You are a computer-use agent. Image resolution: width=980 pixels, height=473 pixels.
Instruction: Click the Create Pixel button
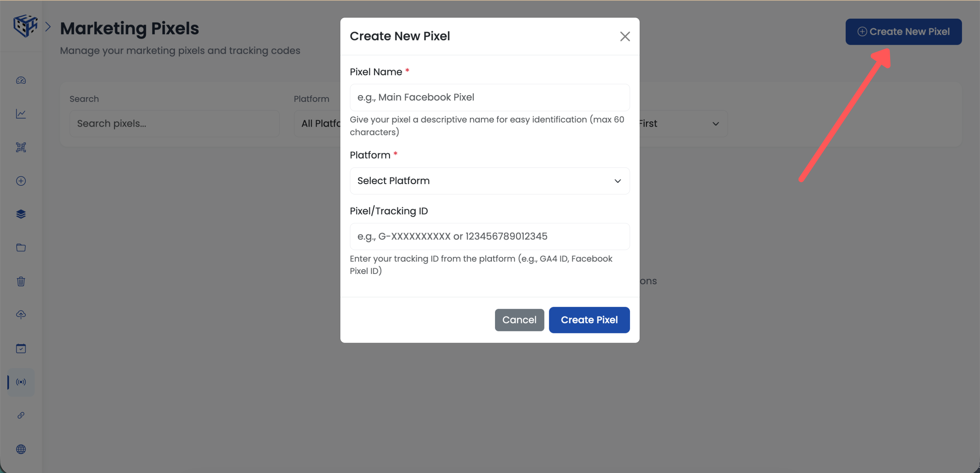[589, 320]
